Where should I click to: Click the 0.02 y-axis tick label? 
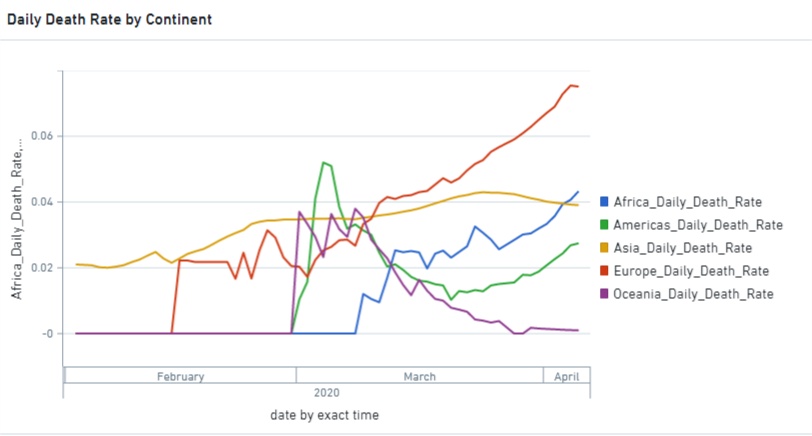pyautogui.click(x=42, y=268)
